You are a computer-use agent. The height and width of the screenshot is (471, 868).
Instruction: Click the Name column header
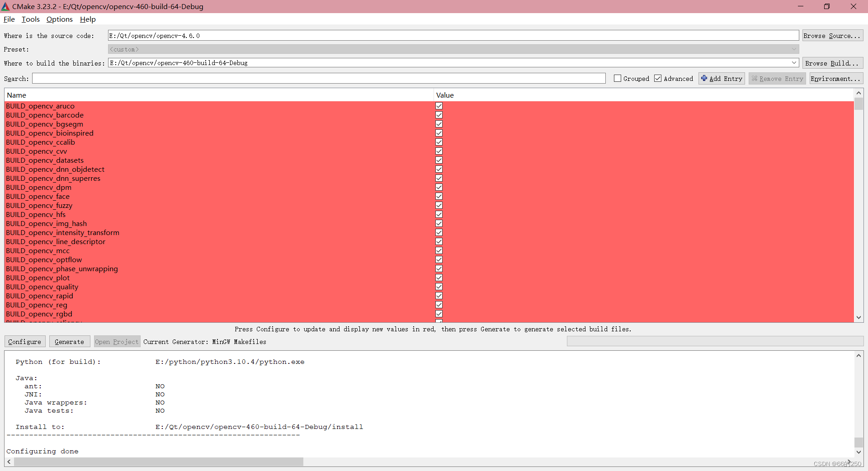(219, 95)
